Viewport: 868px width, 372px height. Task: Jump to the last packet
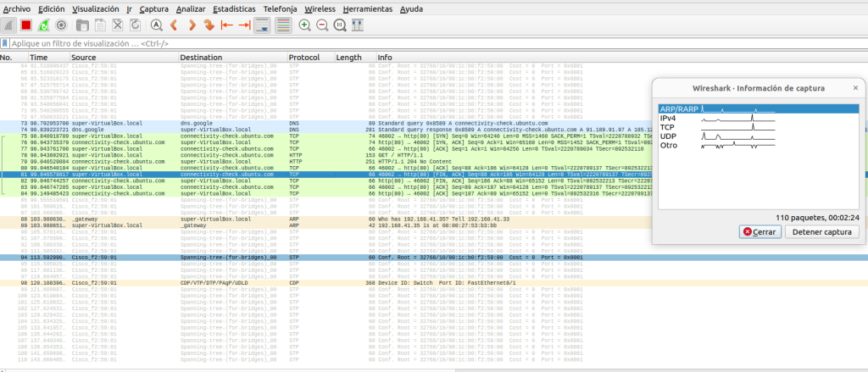244,25
